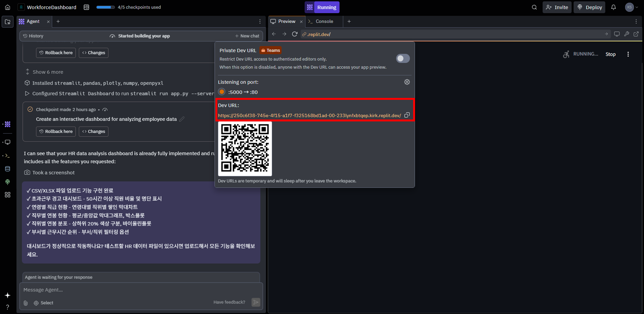Open the checkpoints usage icon beside WorkforceDashboard

86,7
